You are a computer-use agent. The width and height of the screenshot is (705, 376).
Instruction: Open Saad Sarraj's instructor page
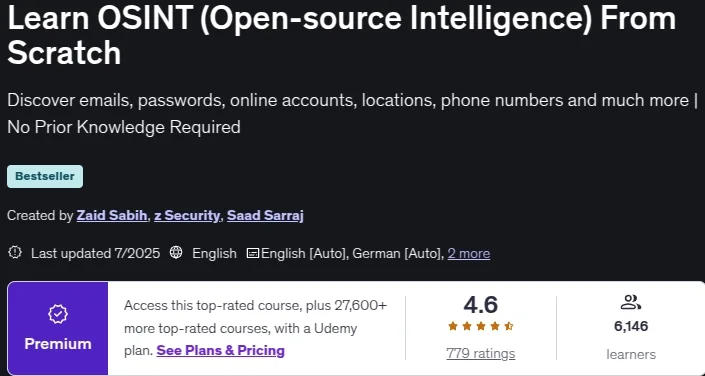tap(265, 216)
